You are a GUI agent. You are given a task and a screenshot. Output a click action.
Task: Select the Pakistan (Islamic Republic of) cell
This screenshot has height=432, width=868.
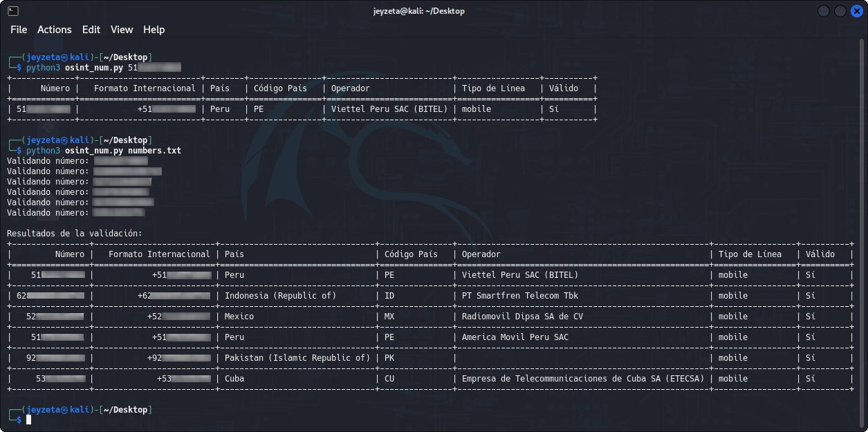click(x=297, y=358)
